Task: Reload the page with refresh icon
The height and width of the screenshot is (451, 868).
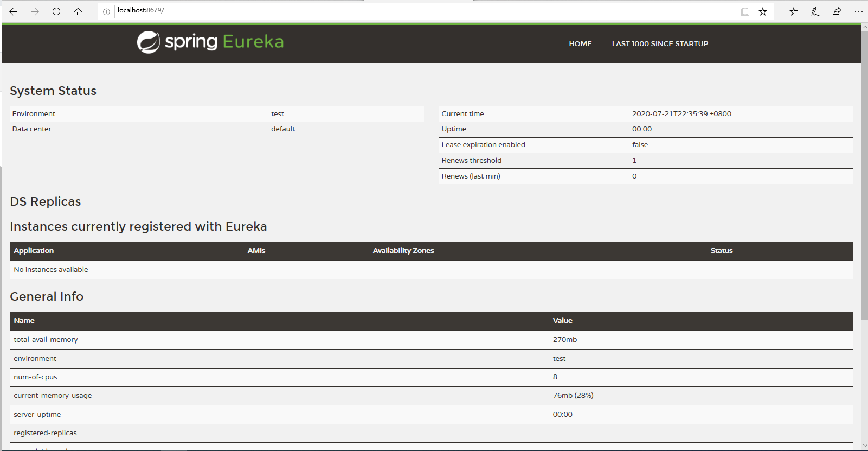Action: tap(56, 11)
